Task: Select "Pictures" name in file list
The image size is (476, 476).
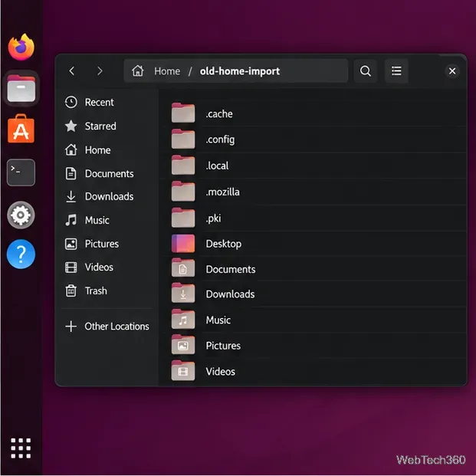Action: [223, 346]
